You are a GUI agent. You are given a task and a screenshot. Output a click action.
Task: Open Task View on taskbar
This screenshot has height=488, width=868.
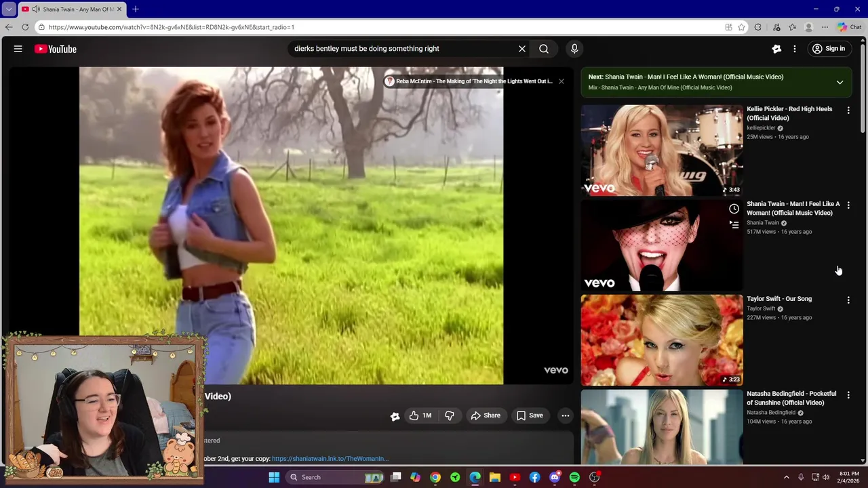click(x=396, y=477)
